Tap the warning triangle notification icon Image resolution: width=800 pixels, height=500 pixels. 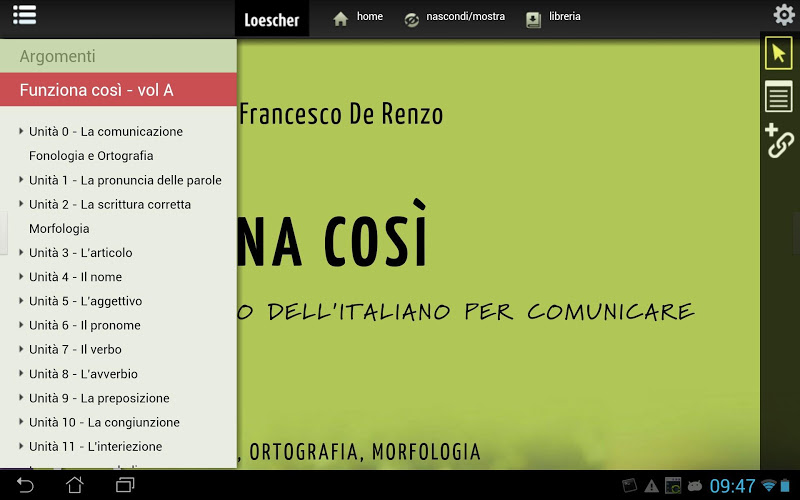click(652, 486)
